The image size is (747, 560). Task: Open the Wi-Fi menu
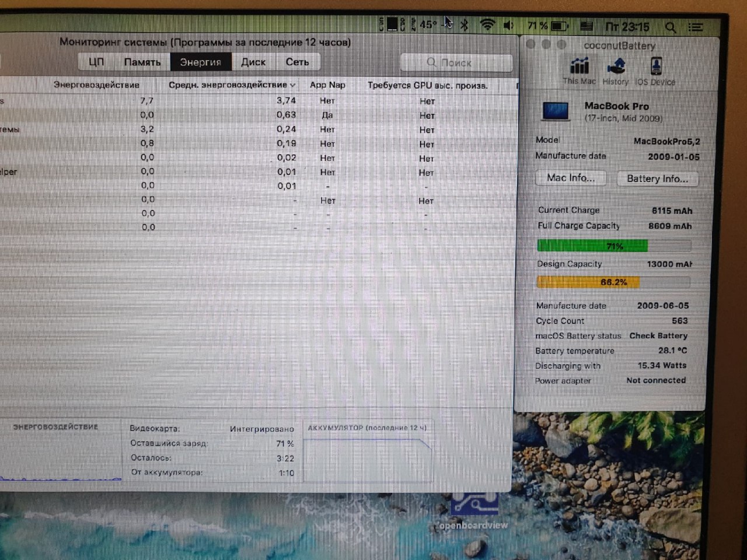pos(487,25)
